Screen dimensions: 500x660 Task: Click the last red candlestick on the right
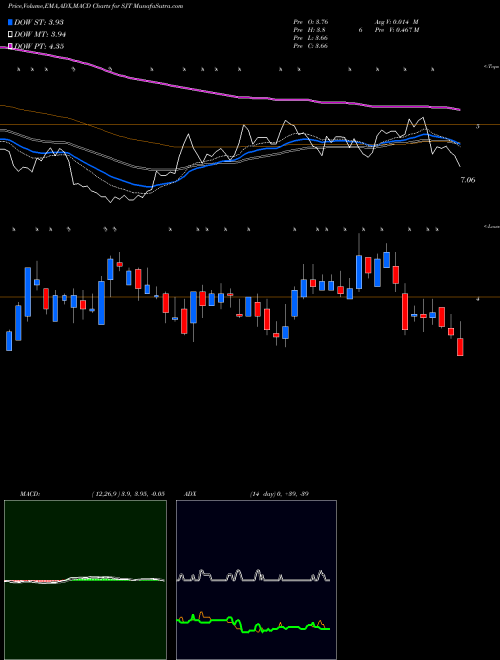point(460,347)
